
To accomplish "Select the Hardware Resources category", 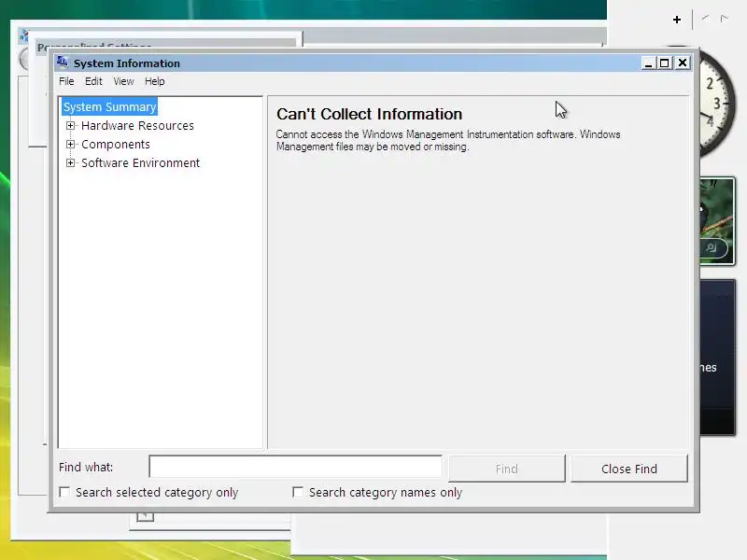I will pos(137,126).
